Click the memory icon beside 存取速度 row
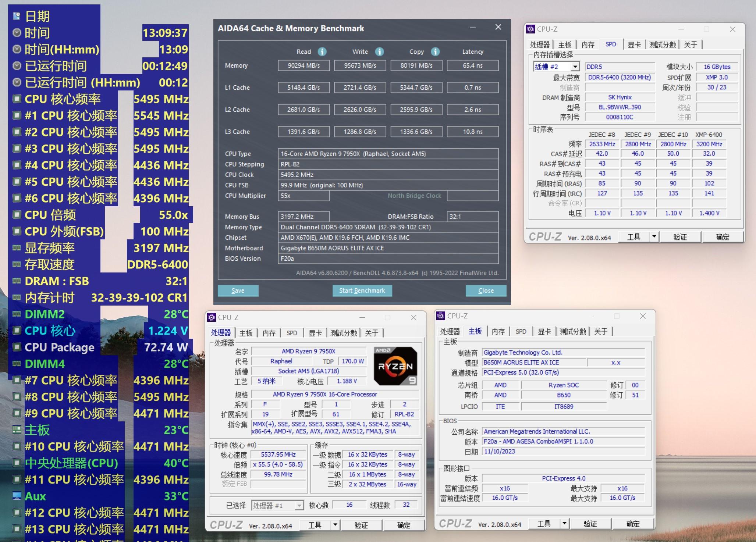Screen dimensions: 756x542 (17, 264)
